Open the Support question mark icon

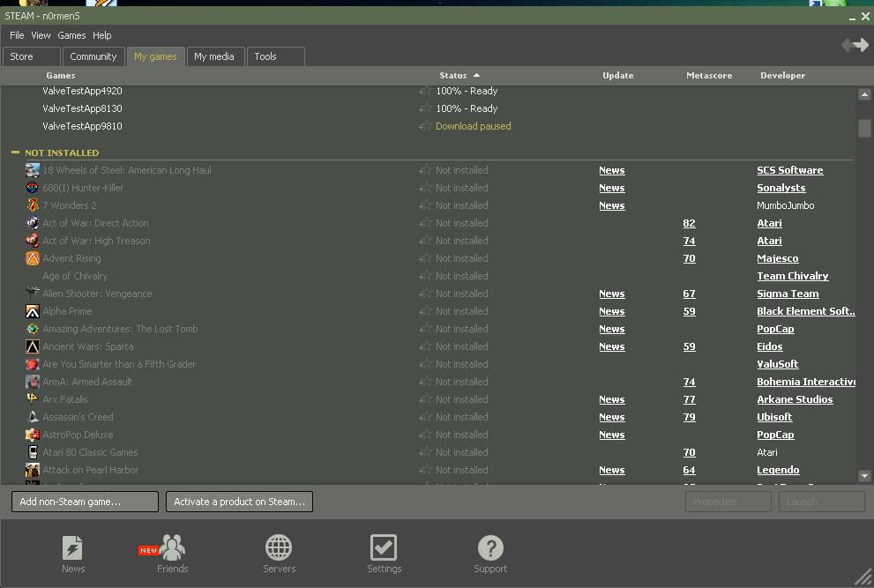490,547
